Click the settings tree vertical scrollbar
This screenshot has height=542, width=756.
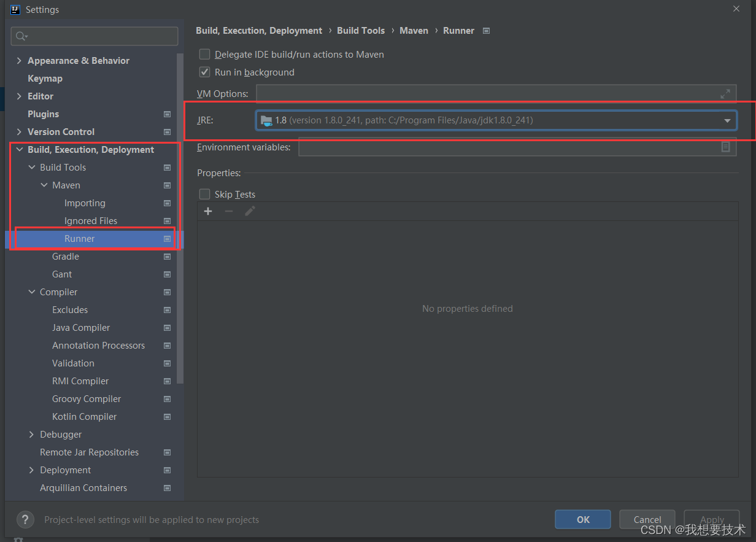[x=180, y=219]
